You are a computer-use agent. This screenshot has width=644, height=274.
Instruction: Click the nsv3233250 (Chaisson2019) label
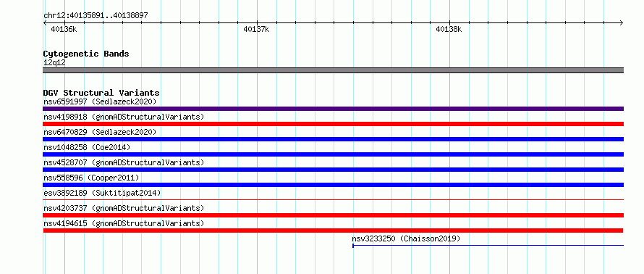406,238
